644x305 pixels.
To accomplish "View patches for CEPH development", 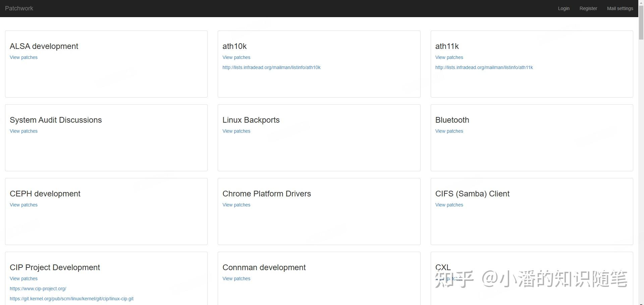I will (x=23, y=205).
